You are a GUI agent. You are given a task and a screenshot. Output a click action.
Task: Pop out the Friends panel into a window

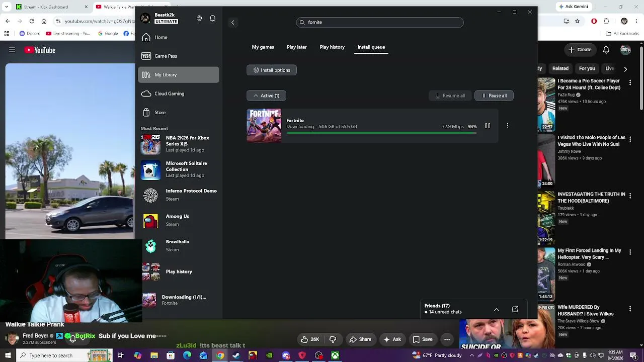[515, 309]
